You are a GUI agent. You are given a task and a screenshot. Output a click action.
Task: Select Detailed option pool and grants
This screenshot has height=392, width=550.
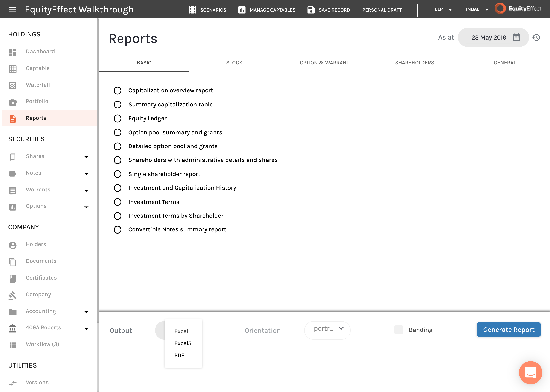[x=117, y=146]
